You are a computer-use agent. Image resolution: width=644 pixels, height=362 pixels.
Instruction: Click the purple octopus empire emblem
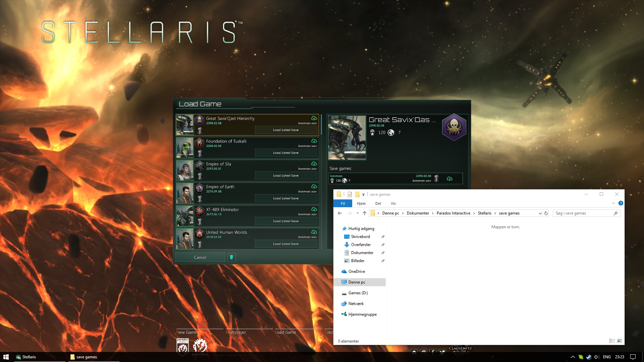(x=454, y=127)
